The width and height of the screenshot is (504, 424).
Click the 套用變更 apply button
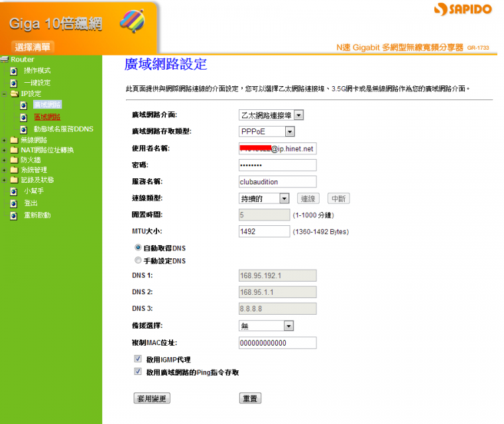click(152, 398)
